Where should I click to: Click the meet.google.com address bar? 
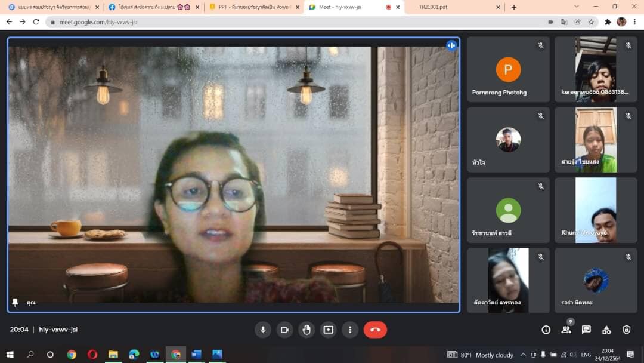(x=298, y=22)
